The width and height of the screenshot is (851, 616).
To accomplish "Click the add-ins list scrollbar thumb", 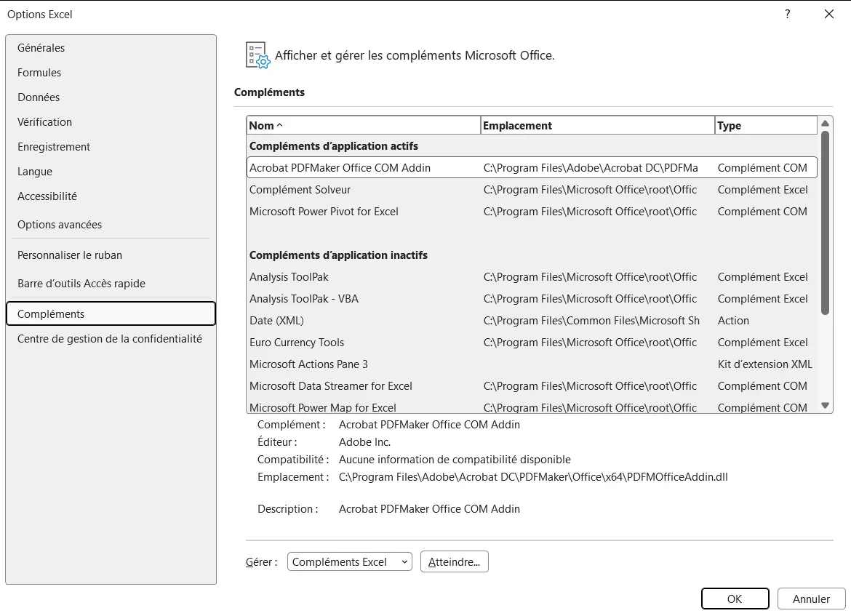I will point(825,223).
